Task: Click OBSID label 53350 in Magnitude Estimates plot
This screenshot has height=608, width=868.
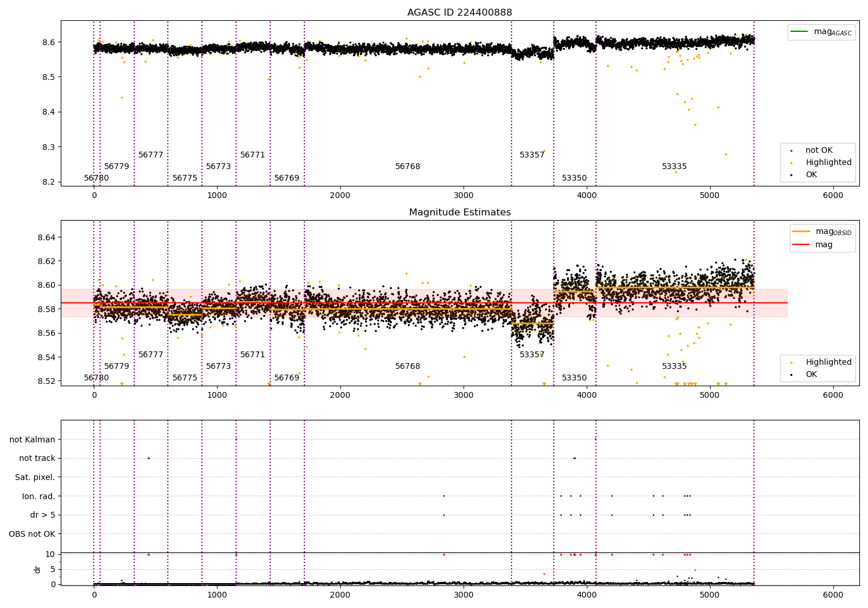Action: (x=575, y=378)
